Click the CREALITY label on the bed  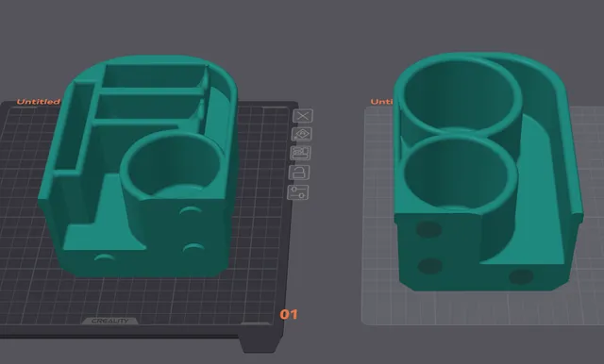[x=109, y=321]
